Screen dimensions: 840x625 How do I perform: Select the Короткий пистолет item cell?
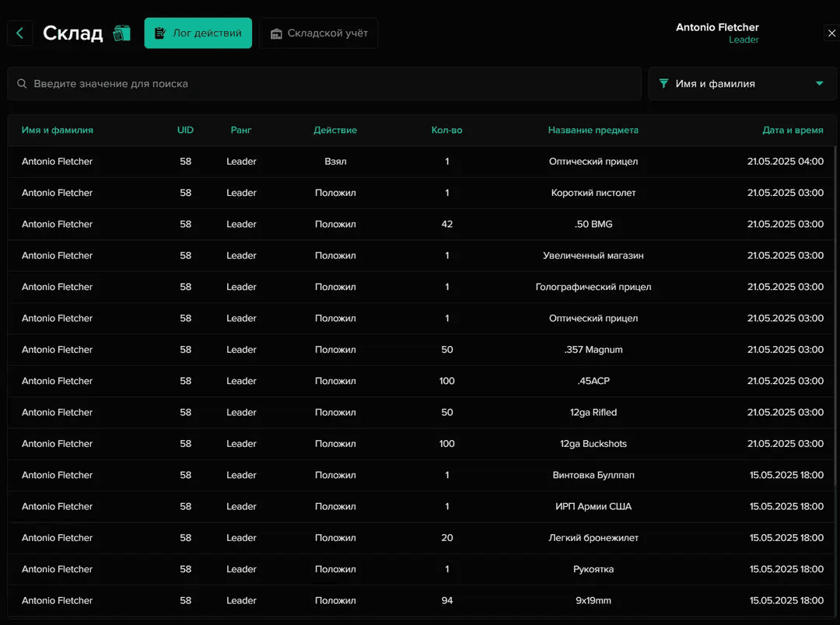pos(593,193)
